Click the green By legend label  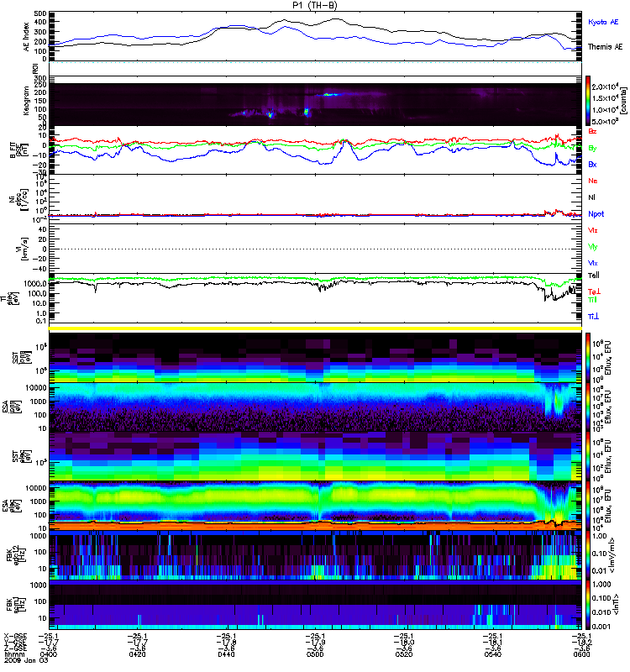tap(592, 148)
